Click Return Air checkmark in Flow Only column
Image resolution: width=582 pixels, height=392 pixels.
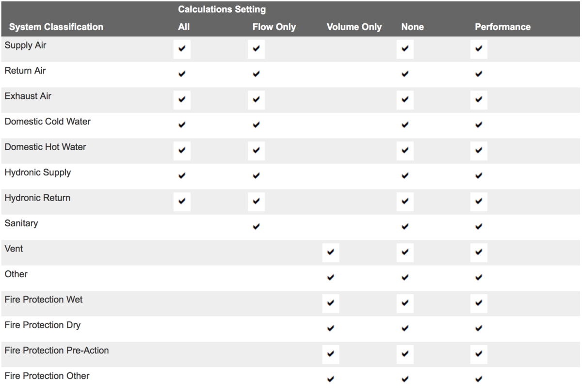point(256,74)
